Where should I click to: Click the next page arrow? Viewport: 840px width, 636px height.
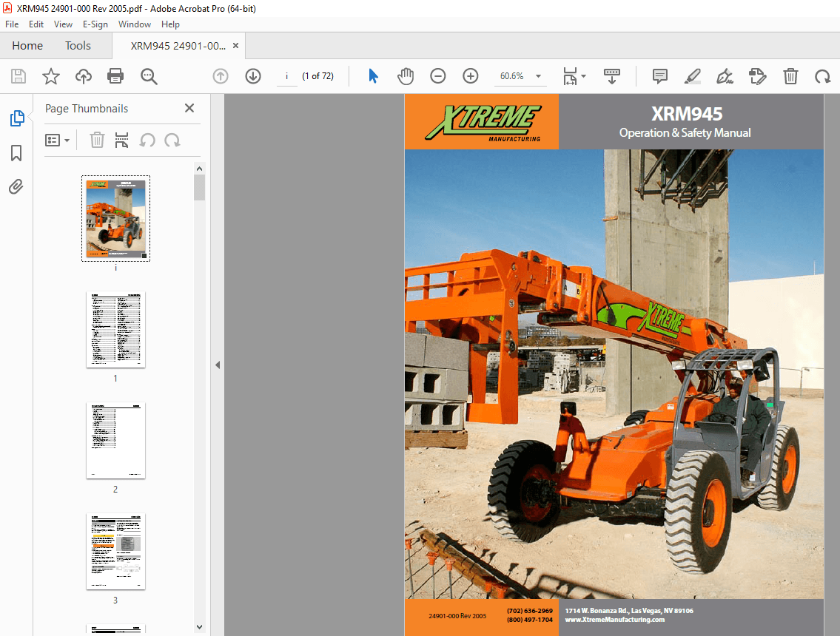click(252, 76)
